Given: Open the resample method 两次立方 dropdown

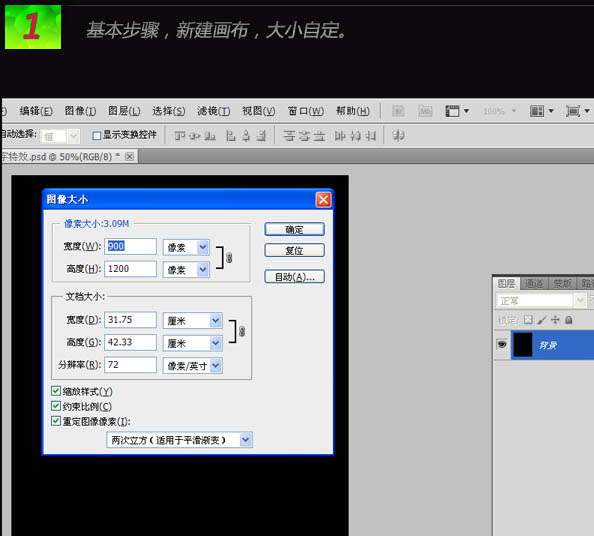Looking at the screenshot, I should click(x=180, y=440).
